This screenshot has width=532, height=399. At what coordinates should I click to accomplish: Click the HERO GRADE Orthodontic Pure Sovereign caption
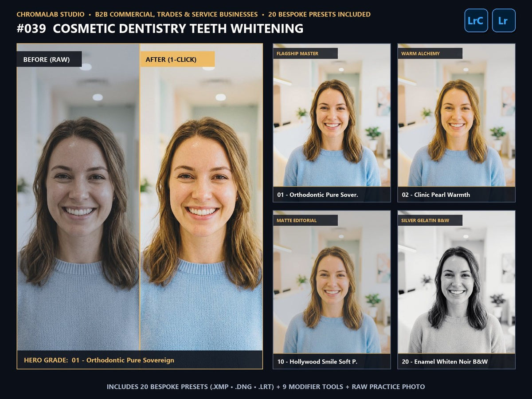click(99, 360)
